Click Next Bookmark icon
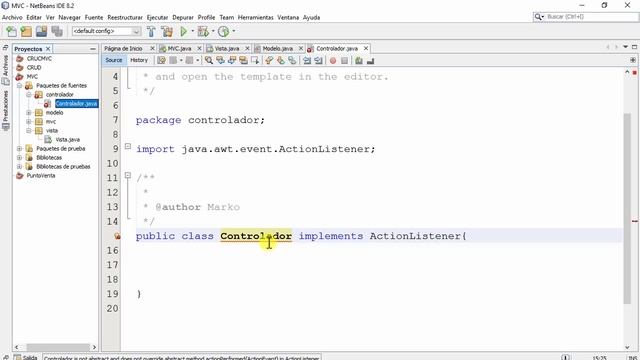Image resolution: width=640 pixels, height=360 pixels. [x=280, y=60]
